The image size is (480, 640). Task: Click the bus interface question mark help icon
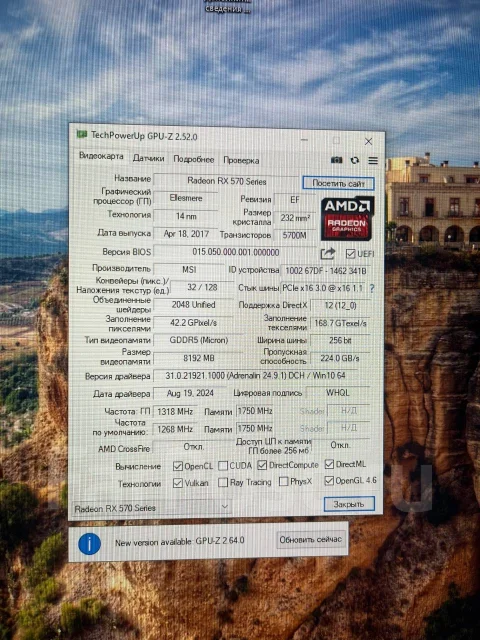click(372, 288)
